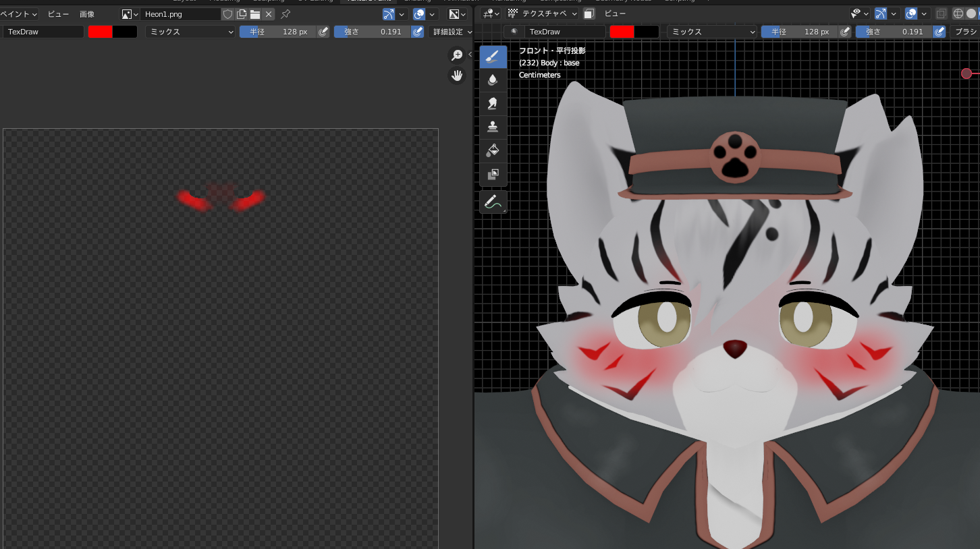Switch viewport to wireframe shading

coord(958,13)
